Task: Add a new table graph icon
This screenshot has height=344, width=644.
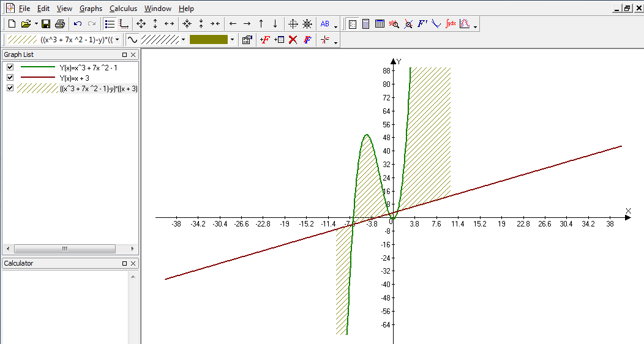Action: pos(279,40)
